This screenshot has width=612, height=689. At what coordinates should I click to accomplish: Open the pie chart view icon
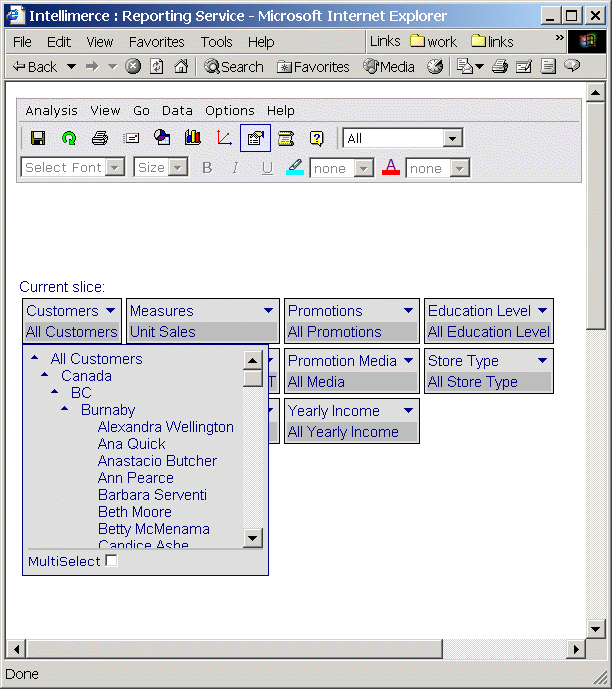(162, 138)
